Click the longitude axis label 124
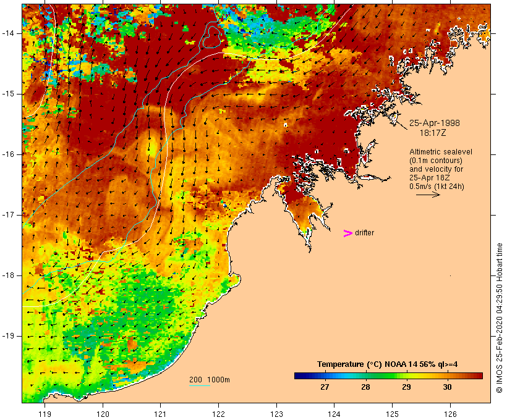507x420 pixels. (x=334, y=414)
